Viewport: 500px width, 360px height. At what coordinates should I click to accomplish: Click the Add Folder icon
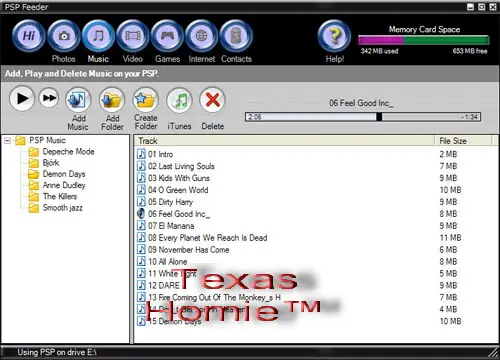pos(112,99)
